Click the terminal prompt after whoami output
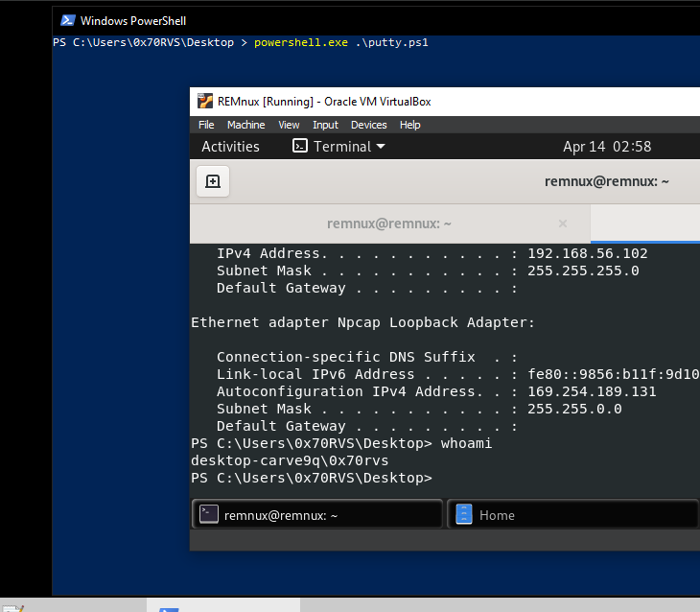 point(312,478)
